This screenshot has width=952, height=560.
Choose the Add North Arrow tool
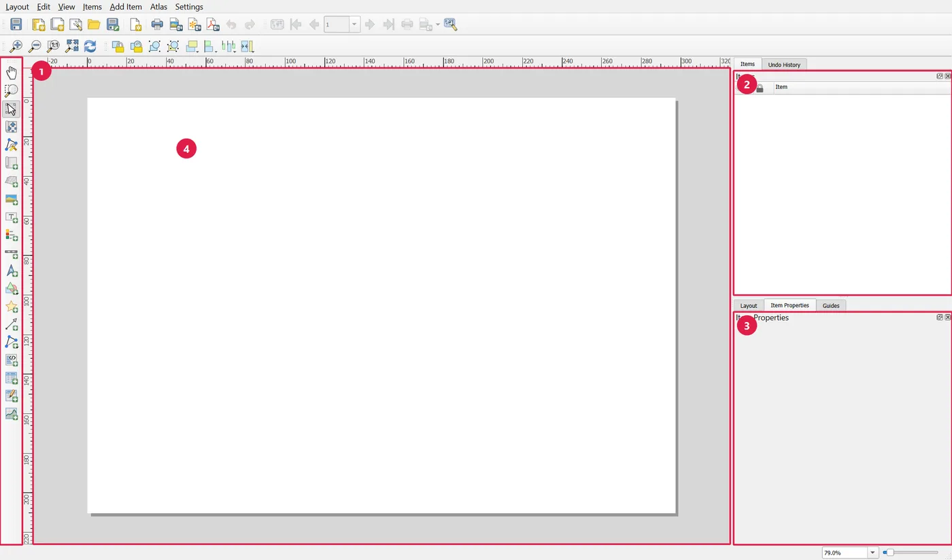coord(12,270)
